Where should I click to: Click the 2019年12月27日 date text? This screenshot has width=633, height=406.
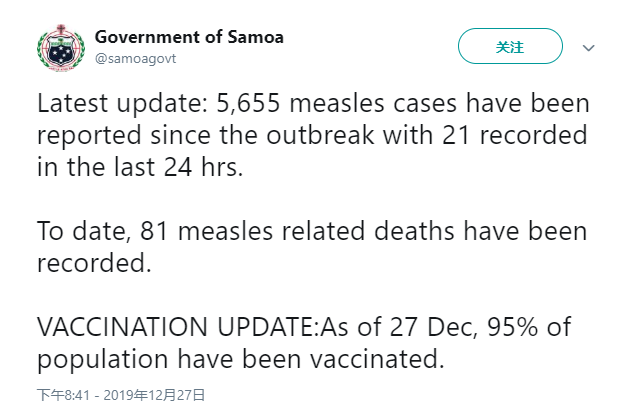(x=159, y=395)
